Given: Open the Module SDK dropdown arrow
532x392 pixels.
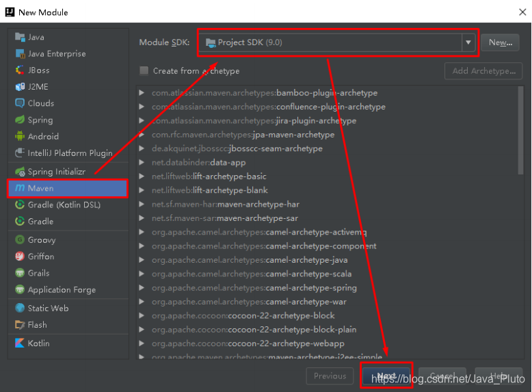Looking at the screenshot, I should (468, 42).
